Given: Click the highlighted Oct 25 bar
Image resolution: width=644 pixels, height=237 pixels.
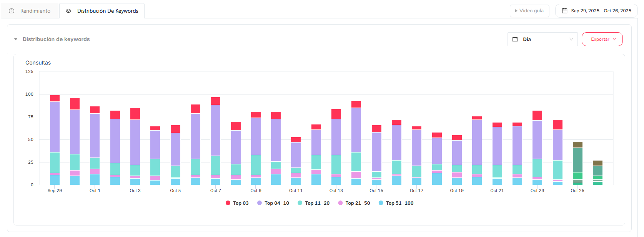Looking at the screenshot, I should (577, 163).
